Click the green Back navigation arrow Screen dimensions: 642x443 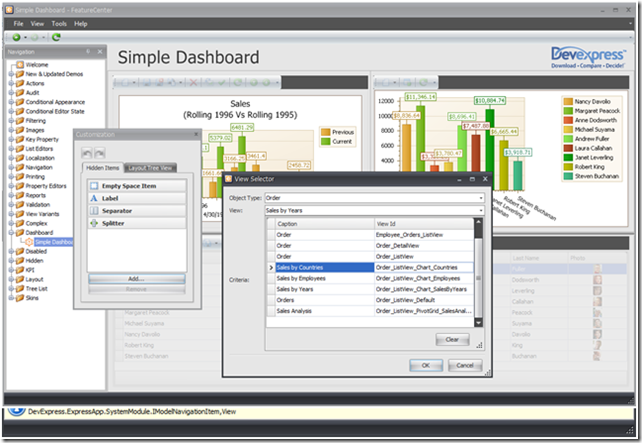16,37
